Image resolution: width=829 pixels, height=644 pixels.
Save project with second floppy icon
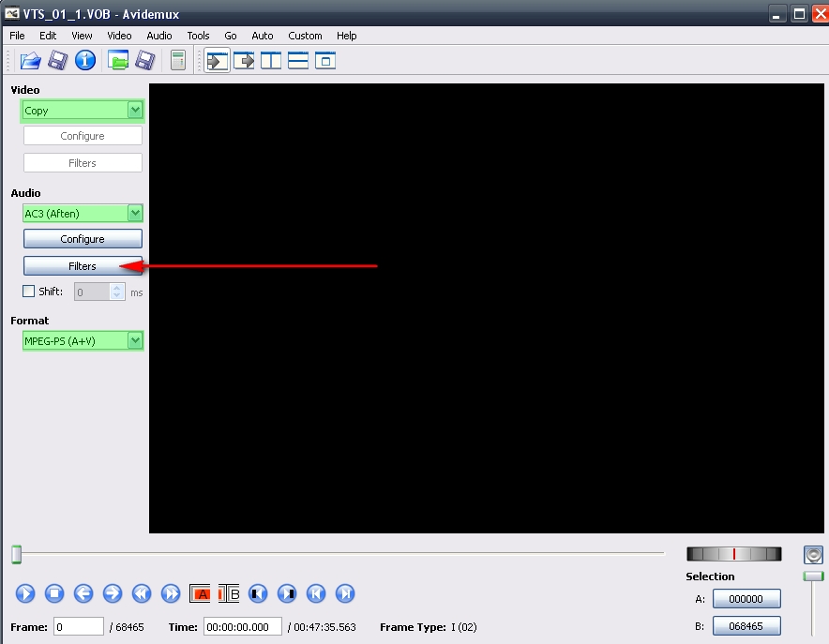pos(144,61)
